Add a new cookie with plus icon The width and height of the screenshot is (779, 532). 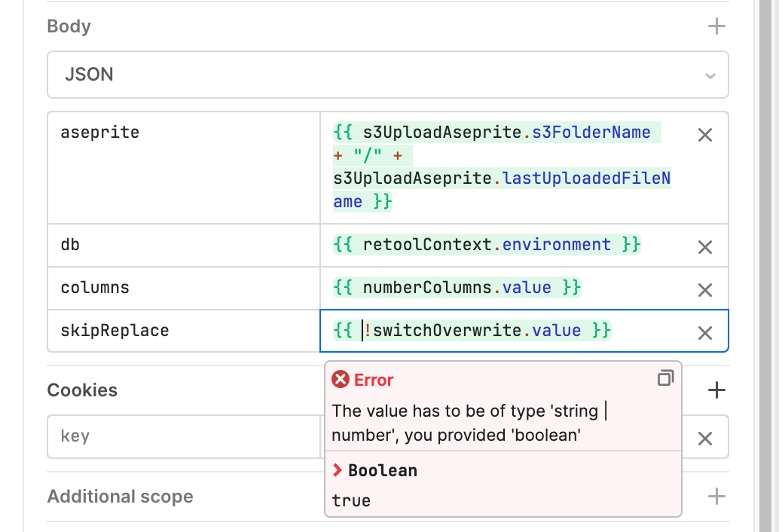[716, 390]
